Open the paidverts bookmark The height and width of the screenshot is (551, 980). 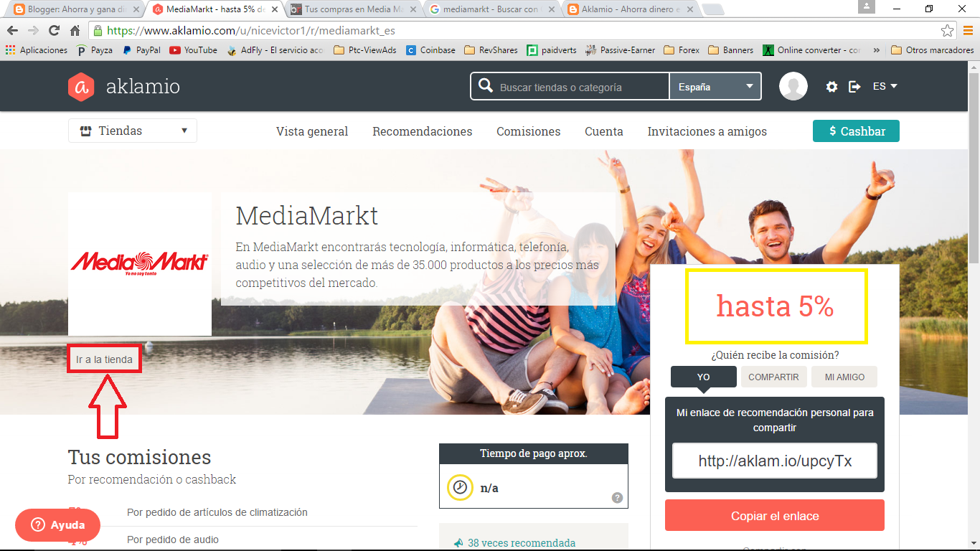point(552,50)
